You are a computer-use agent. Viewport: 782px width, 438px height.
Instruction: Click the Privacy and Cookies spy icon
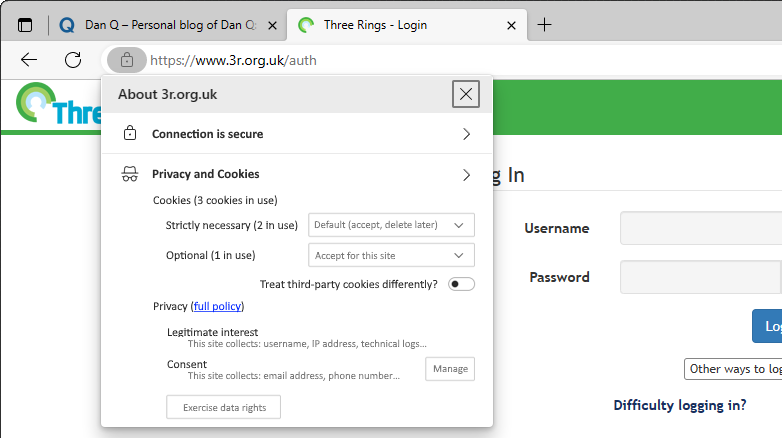click(x=130, y=174)
